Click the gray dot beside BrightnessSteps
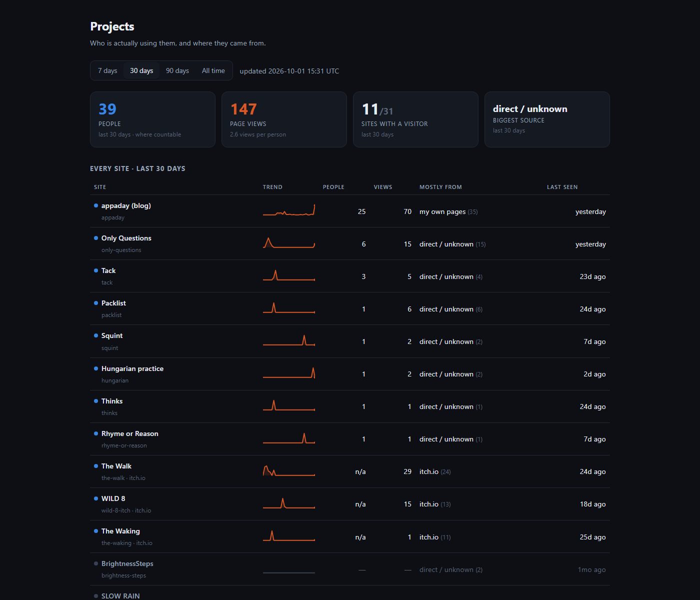Screen dimensions: 700x600 pyautogui.click(x=96, y=563)
